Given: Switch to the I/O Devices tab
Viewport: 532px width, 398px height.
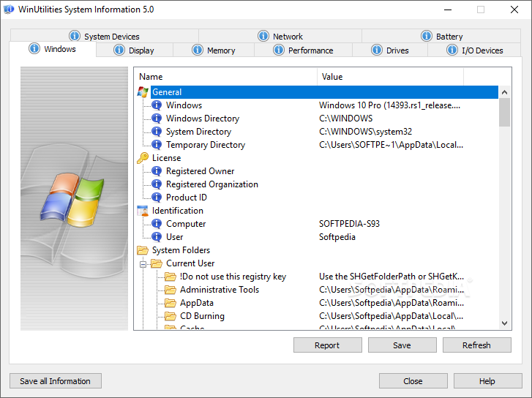Looking at the screenshot, I should point(474,50).
